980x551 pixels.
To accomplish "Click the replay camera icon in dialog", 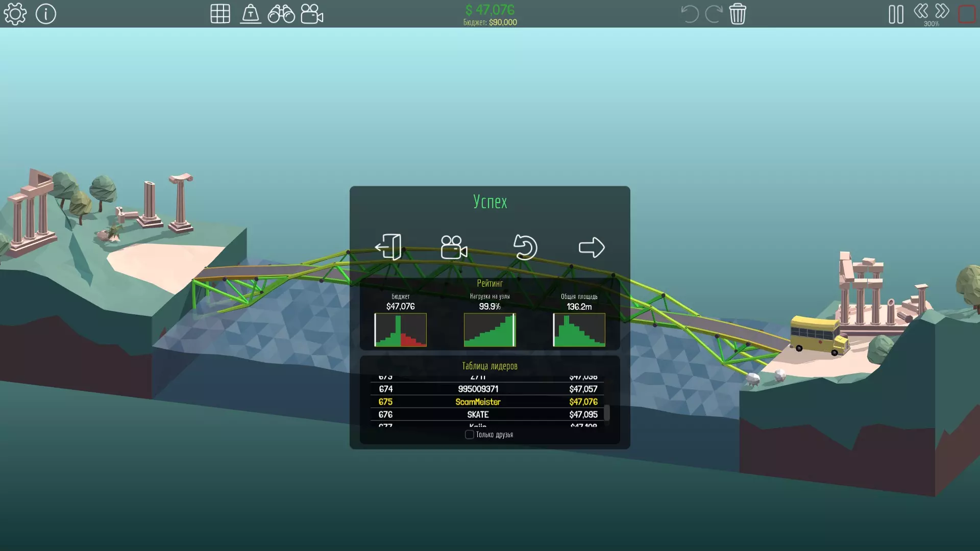I will click(454, 247).
